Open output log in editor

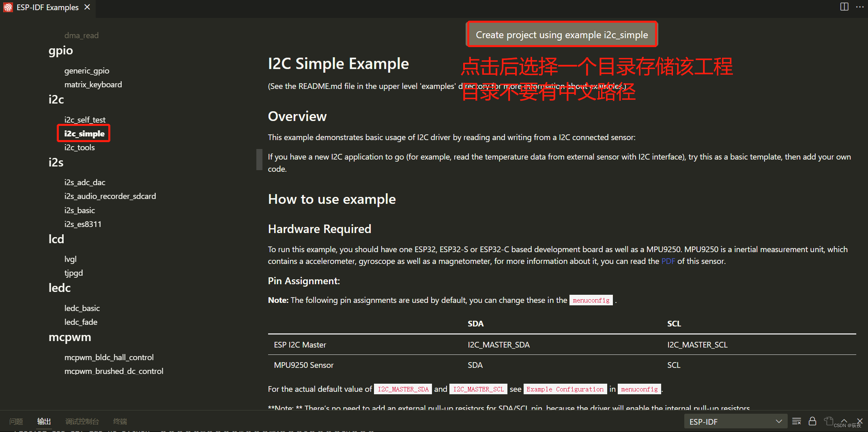pos(828,421)
